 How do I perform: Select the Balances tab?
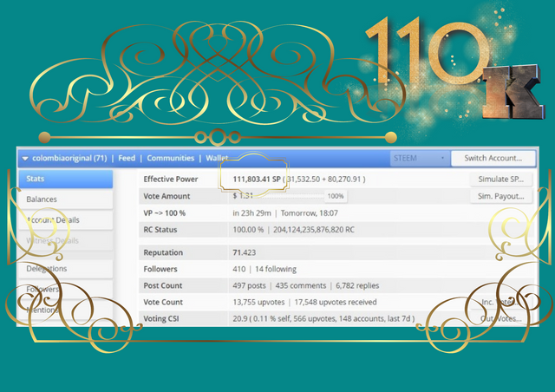pos(66,199)
